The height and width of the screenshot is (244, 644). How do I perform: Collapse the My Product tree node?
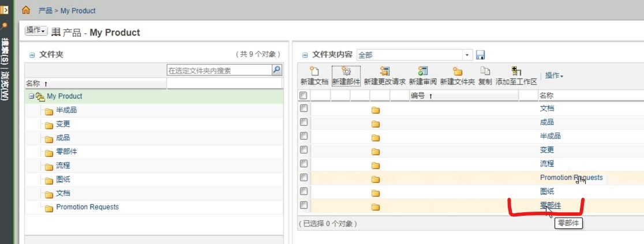(31, 96)
